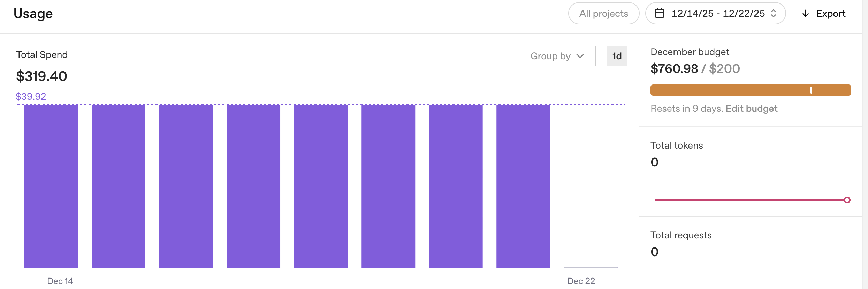Select the last tall purple bar
The width and height of the screenshot is (868, 289).
pyautogui.click(x=523, y=186)
